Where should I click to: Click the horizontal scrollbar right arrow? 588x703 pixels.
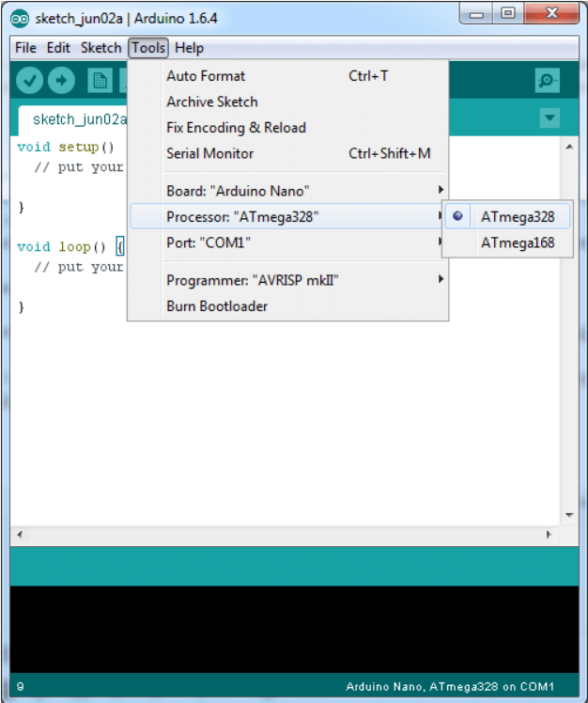click(x=549, y=534)
